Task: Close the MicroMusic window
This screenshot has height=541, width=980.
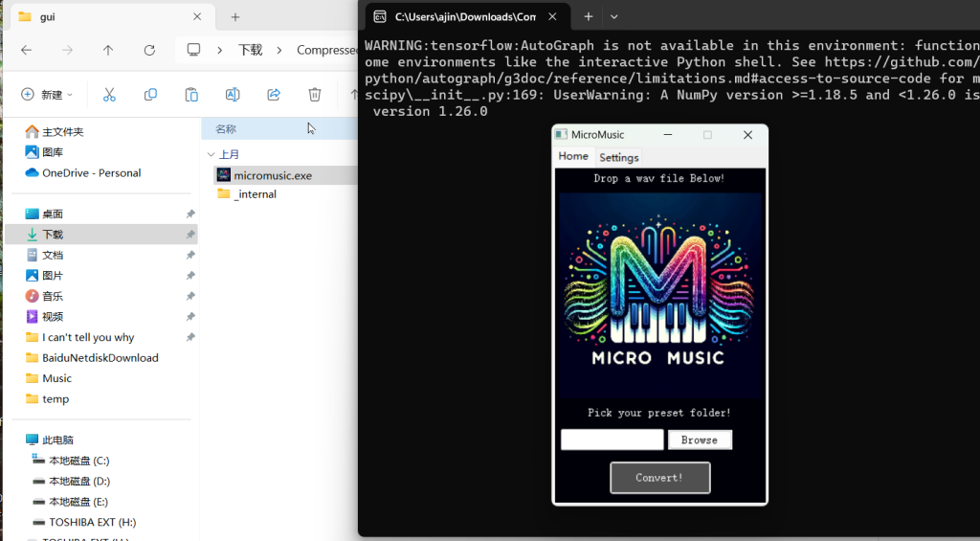Action: pos(747,134)
